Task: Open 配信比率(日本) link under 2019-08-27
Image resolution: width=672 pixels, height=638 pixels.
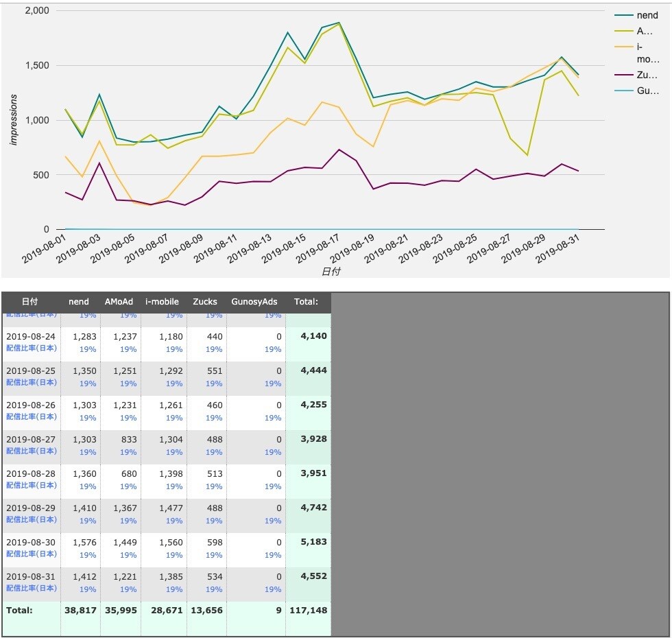Action: pyautogui.click(x=32, y=451)
